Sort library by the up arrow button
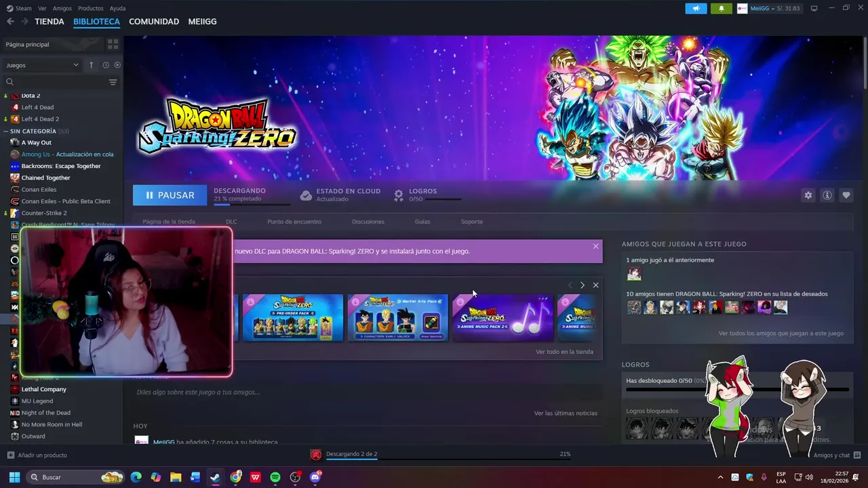The height and width of the screenshot is (488, 868). [92, 65]
